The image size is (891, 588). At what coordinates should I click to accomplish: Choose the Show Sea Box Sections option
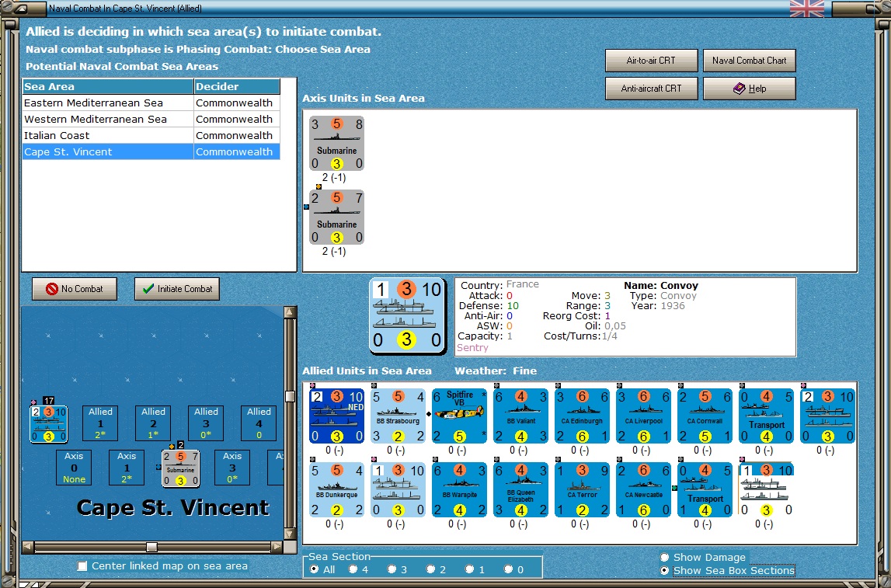pyautogui.click(x=727, y=570)
